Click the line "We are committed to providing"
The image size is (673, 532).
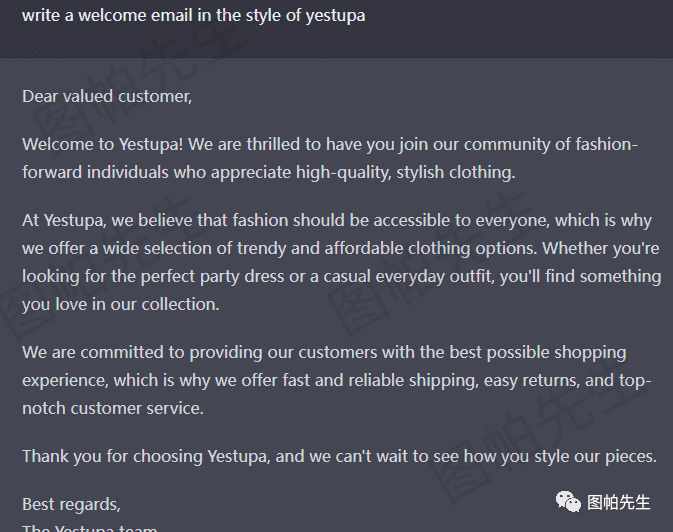tap(324, 353)
